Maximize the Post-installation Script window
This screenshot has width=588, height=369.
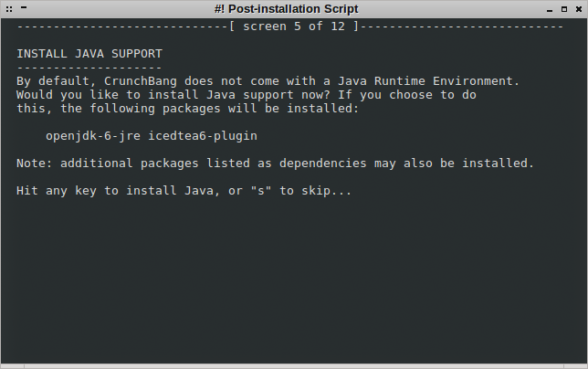pyautogui.click(x=564, y=9)
